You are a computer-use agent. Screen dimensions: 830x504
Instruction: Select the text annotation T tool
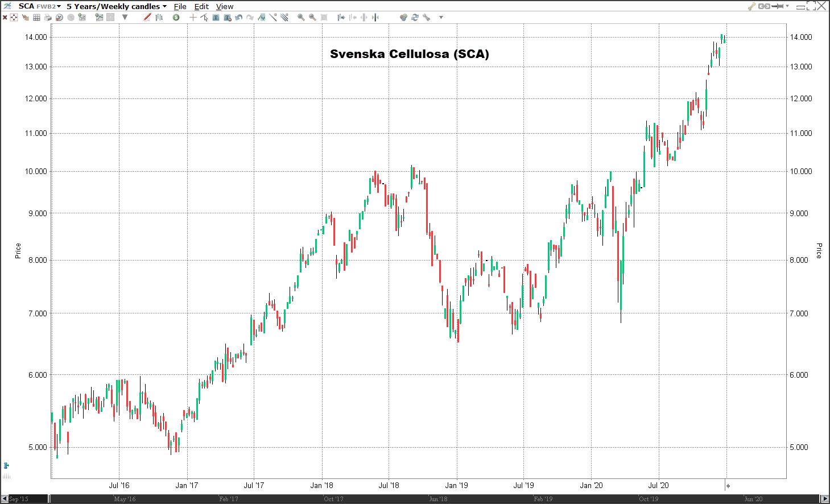[x=216, y=18]
